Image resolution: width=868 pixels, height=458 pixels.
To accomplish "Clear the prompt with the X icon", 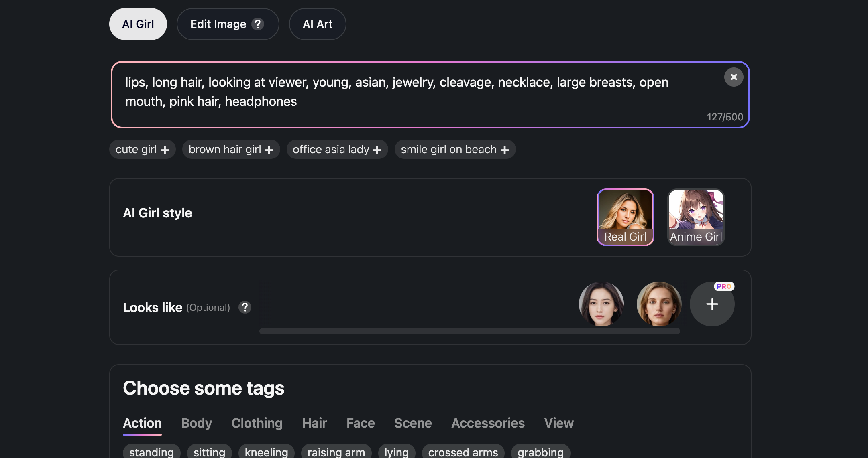I will 734,77.
